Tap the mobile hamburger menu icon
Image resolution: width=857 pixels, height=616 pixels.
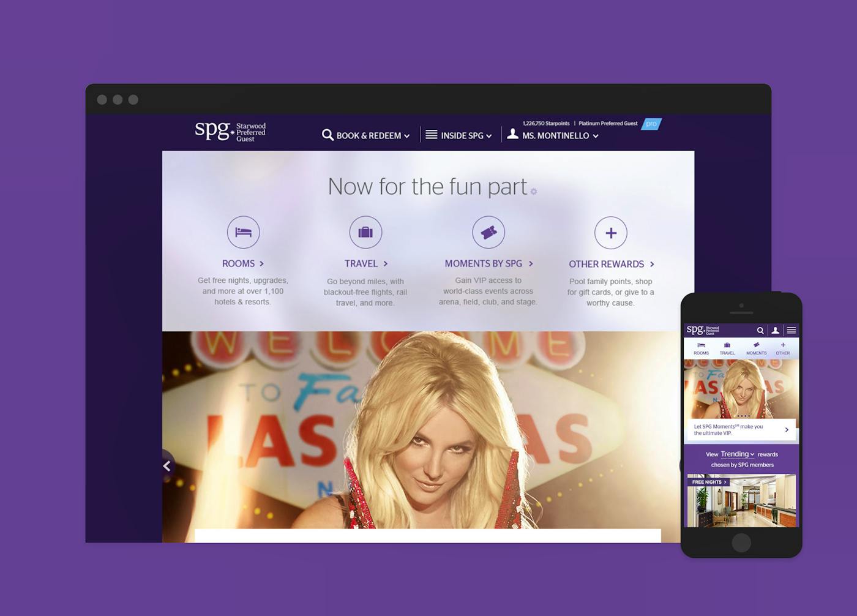[x=792, y=330]
